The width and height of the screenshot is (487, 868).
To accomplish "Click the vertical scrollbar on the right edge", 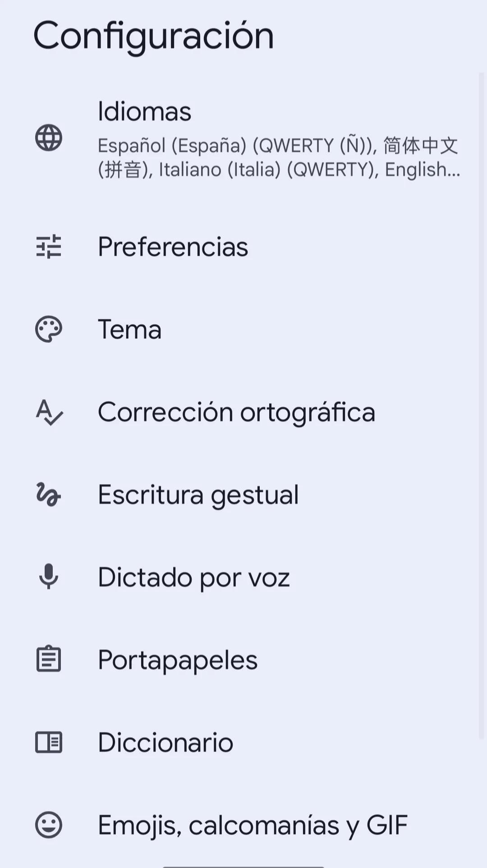I will 481,406.
